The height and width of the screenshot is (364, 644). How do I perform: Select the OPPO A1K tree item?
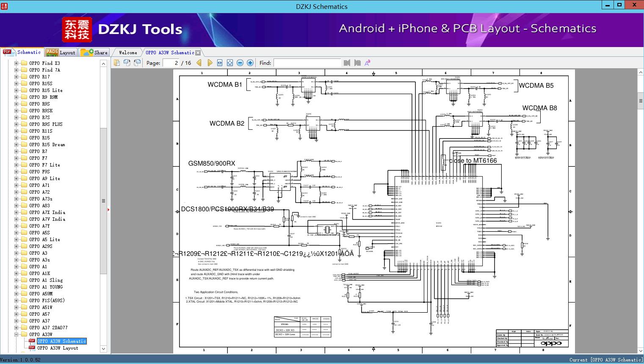click(x=39, y=273)
